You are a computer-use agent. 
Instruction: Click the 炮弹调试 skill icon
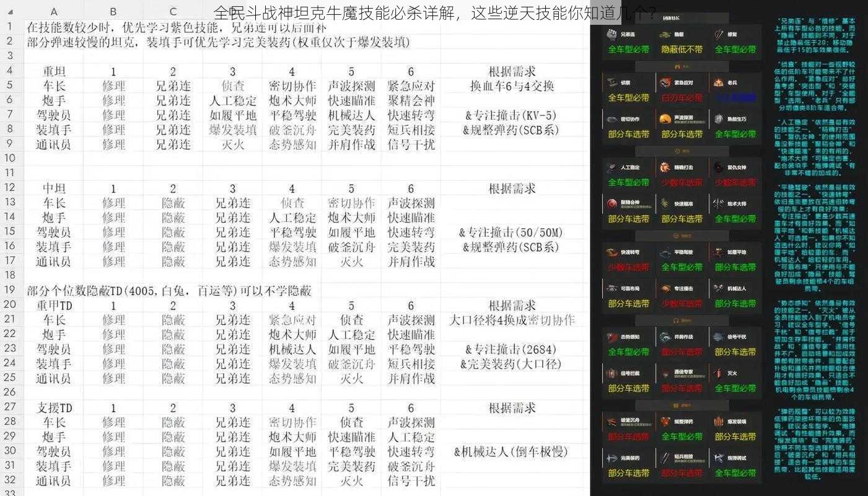[719, 459]
